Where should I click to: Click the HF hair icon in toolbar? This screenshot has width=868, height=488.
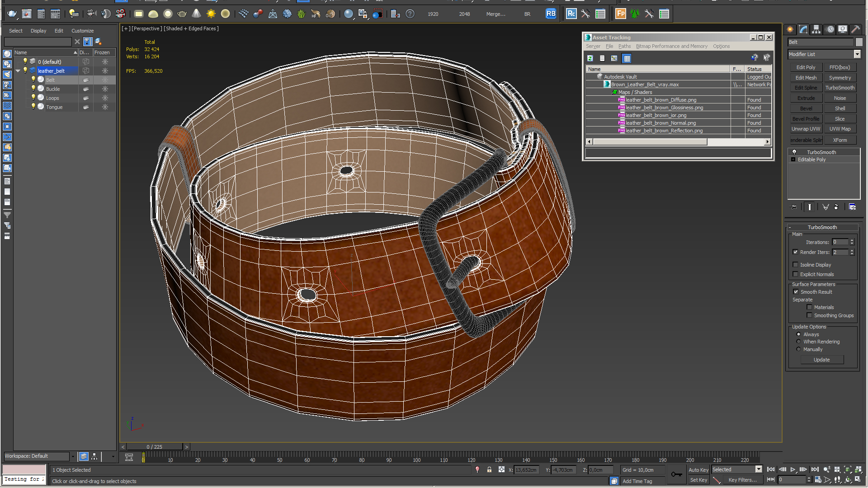(x=316, y=14)
